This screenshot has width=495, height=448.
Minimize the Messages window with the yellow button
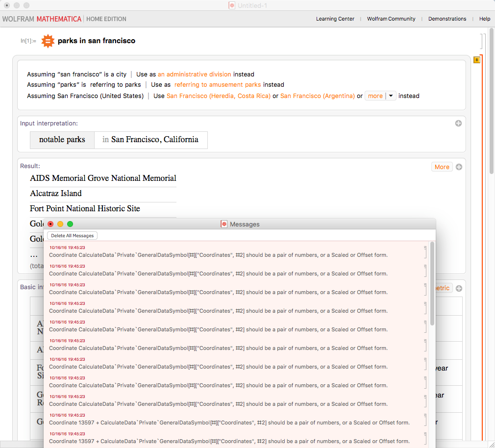point(60,224)
